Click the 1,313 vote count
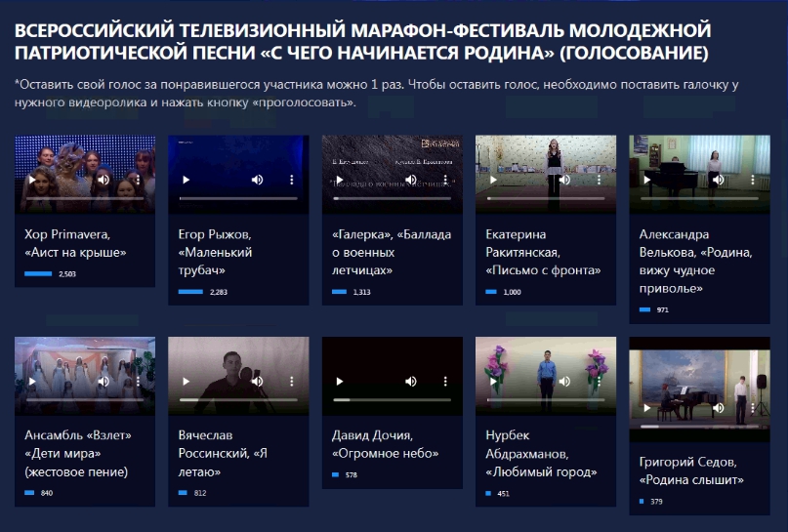Viewport: 788px width, 532px height. [x=362, y=292]
